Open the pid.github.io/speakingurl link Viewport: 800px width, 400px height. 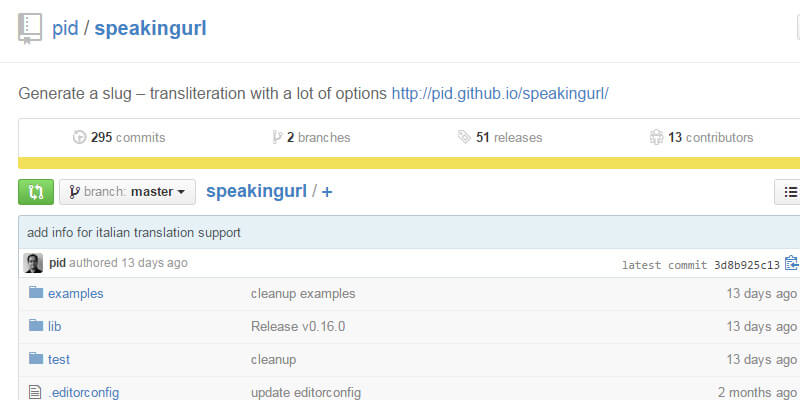tap(500, 94)
